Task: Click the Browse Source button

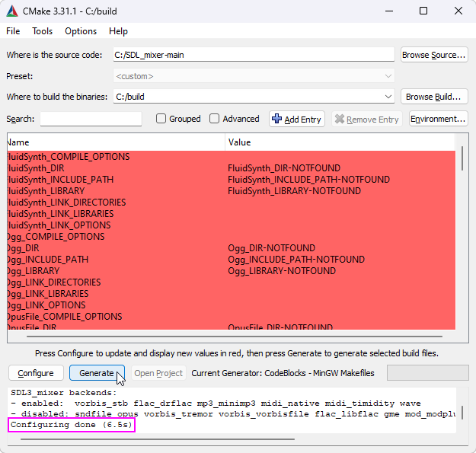Action: point(434,55)
